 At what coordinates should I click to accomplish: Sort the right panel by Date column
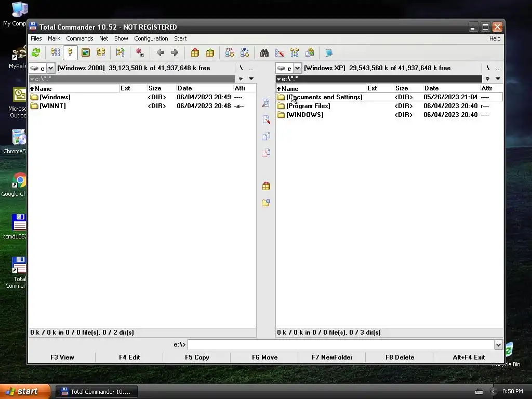[x=451, y=88]
